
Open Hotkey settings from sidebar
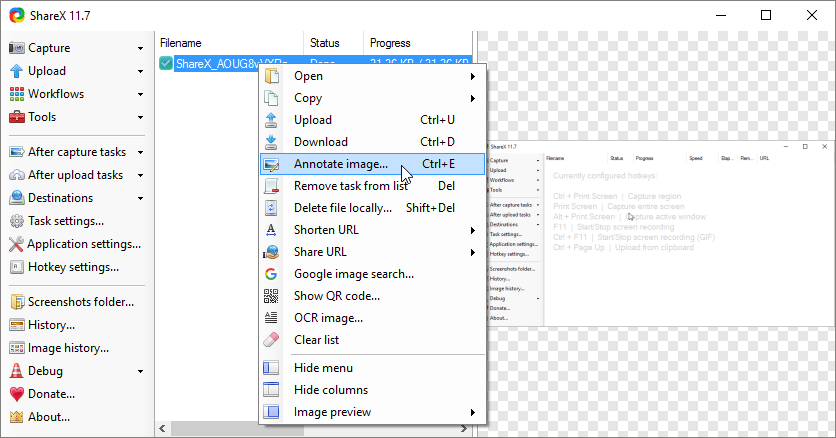(73, 267)
